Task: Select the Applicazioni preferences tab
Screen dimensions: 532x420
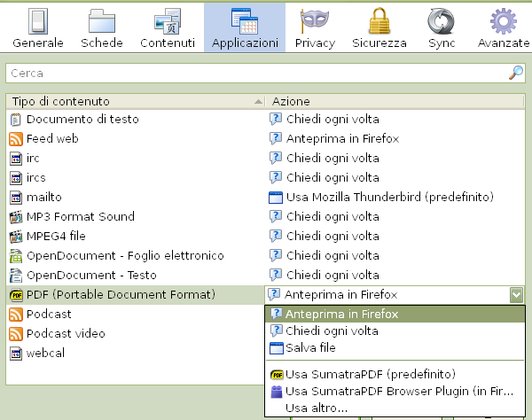Action: [245, 28]
